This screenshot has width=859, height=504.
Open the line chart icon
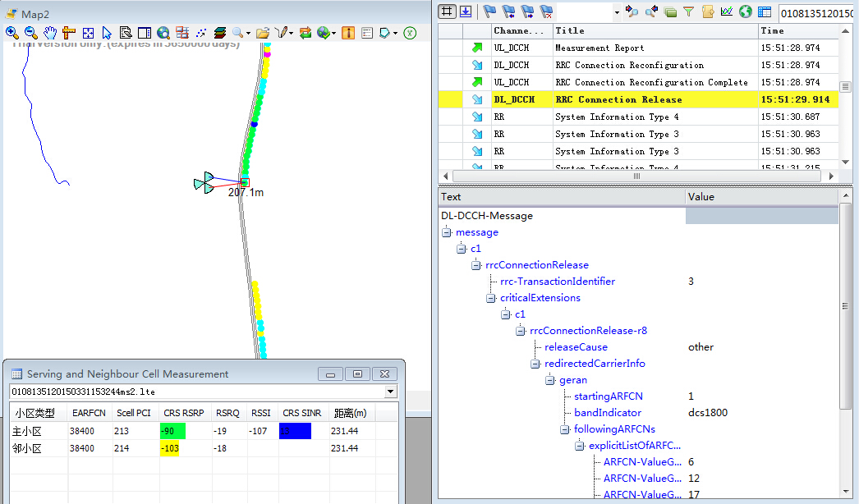coord(727,11)
